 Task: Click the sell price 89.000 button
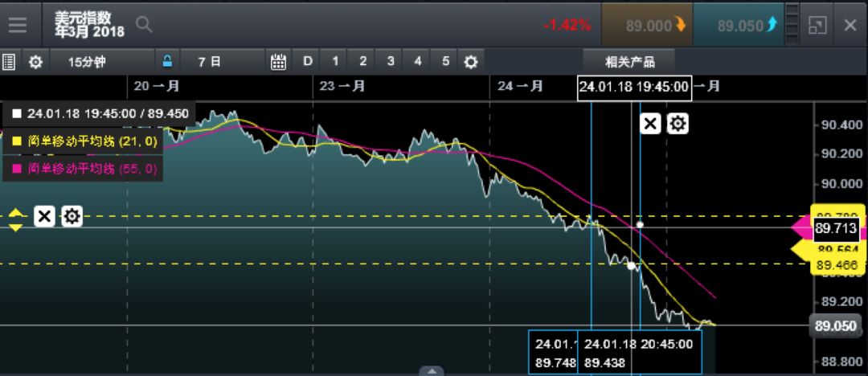coord(646,26)
